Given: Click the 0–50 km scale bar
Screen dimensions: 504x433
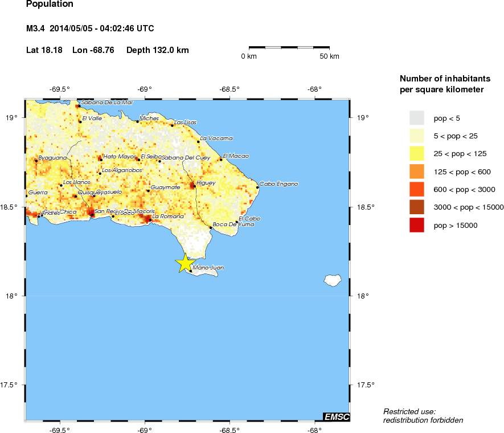Looking at the screenshot, I should pyautogui.click(x=289, y=47).
